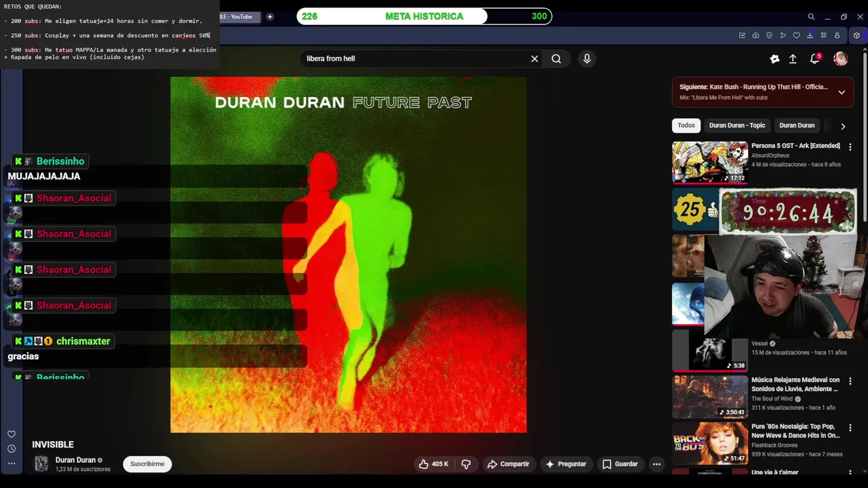Open options menu for Música Relajante Medieval video
This screenshot has width=868, height=488.
point(850,381)
